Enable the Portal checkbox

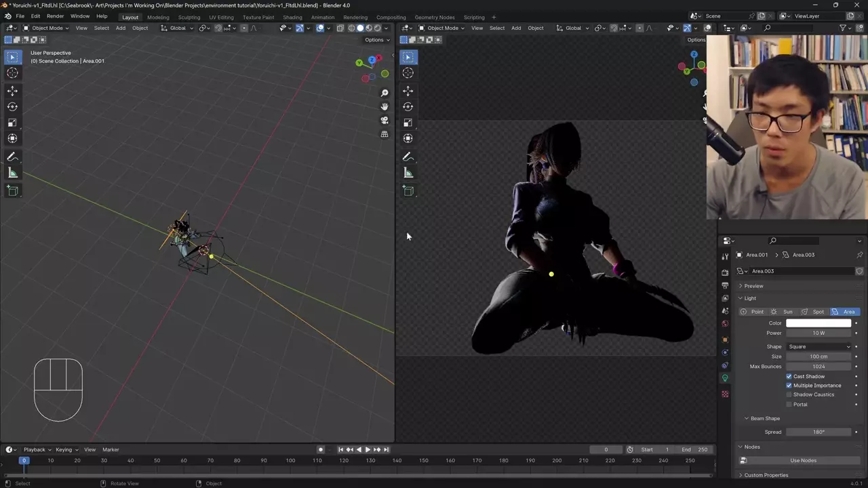pyautogui.click(x=789, y=404)
